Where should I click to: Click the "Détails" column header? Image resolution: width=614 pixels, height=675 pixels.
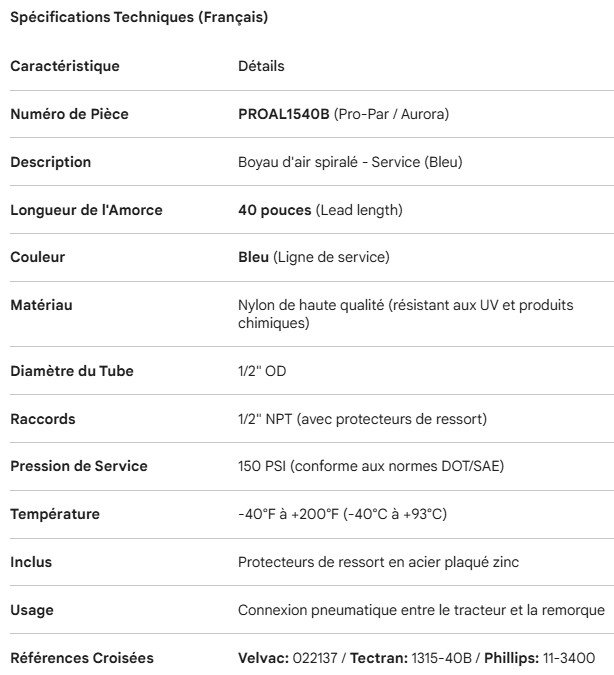click(261, 66)
